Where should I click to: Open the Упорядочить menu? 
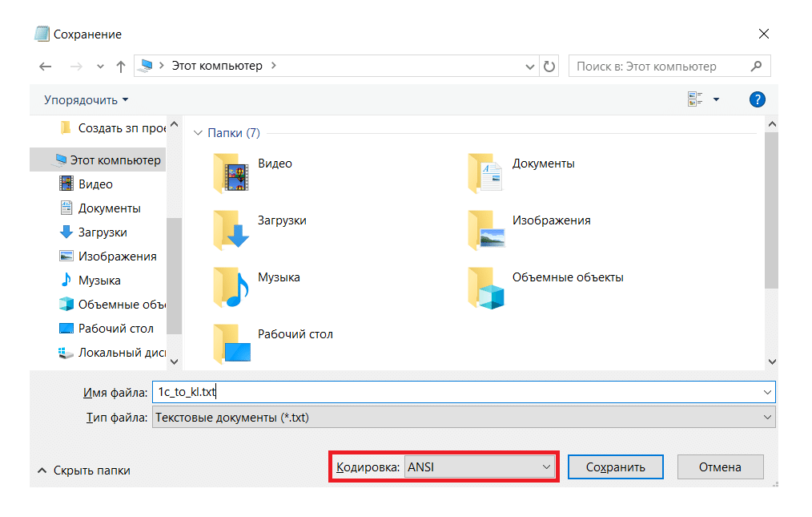(86, 100)
